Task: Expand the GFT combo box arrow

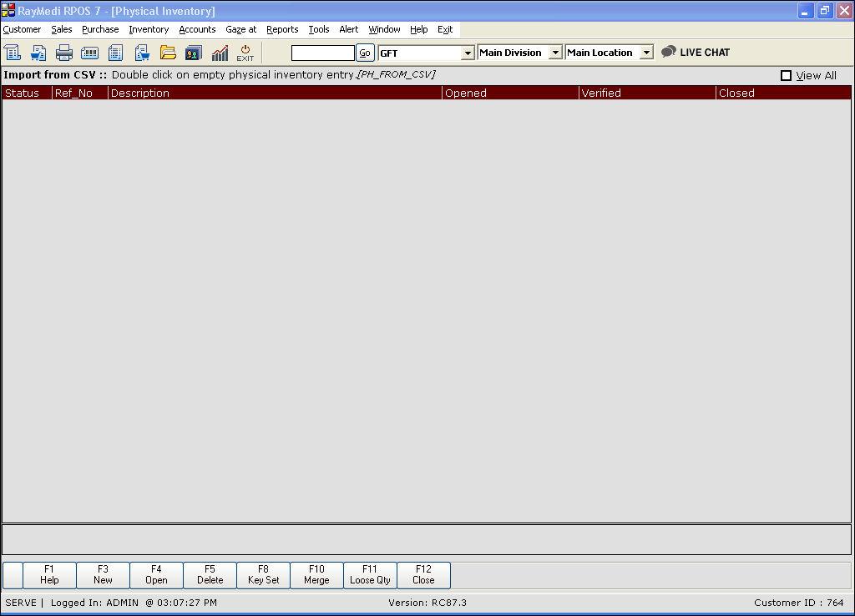Action: click(x=468, y=53)
